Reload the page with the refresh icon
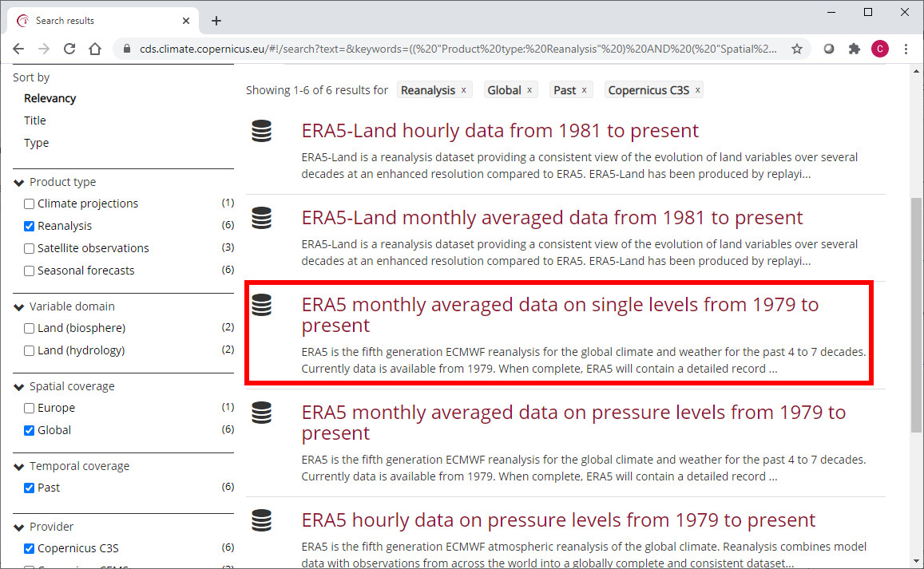The width and height of the screenshot is (924, 569). click(69, 49)
